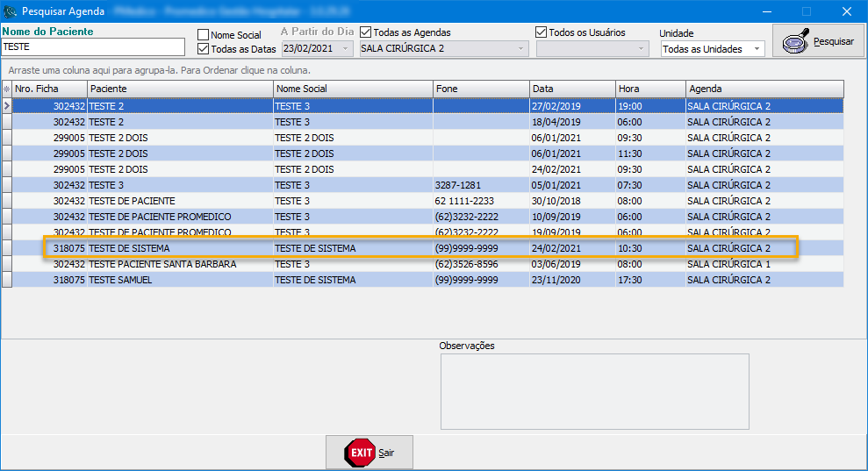Click inside the Nome do Paciente field
This screenshot has width=868, height=471.
pyautogui.click(x=93, y=47)
